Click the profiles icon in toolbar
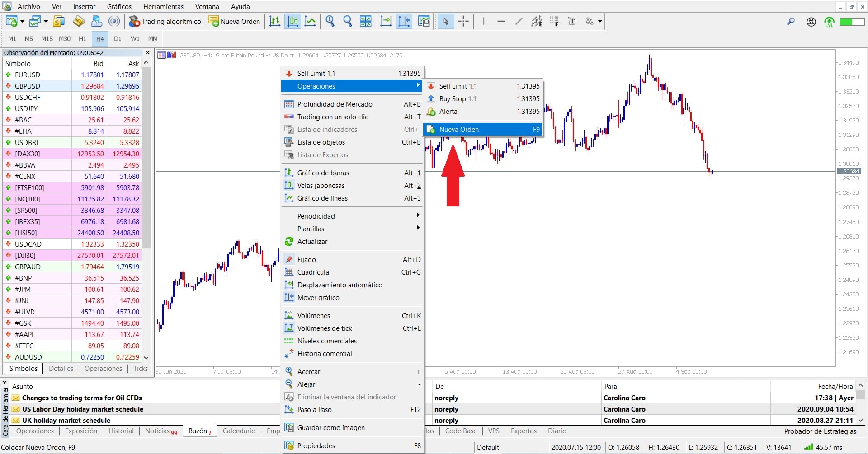The width and height of the screenshot is (868, 454). pyautogui.click(x=35, y=21)
